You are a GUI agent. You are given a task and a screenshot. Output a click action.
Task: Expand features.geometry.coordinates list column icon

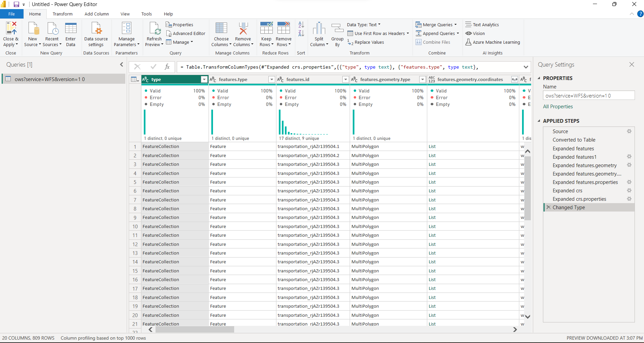point(514,79)
